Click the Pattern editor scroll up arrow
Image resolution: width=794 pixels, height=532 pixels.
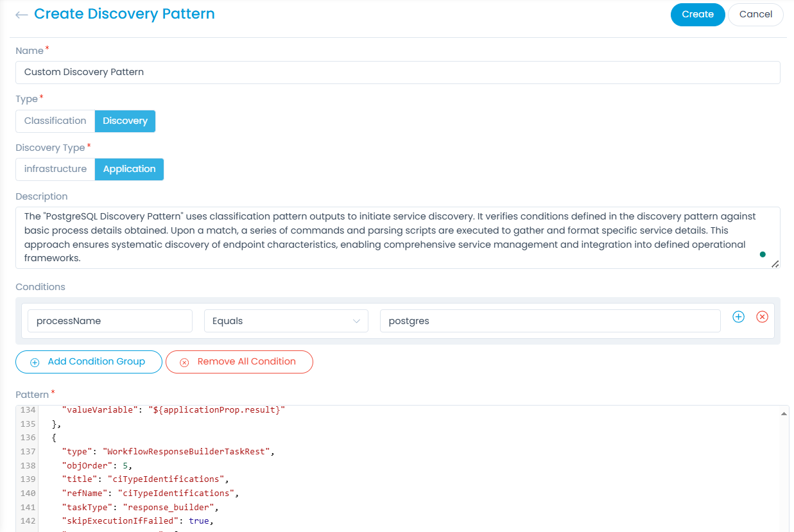coord(784,414)
